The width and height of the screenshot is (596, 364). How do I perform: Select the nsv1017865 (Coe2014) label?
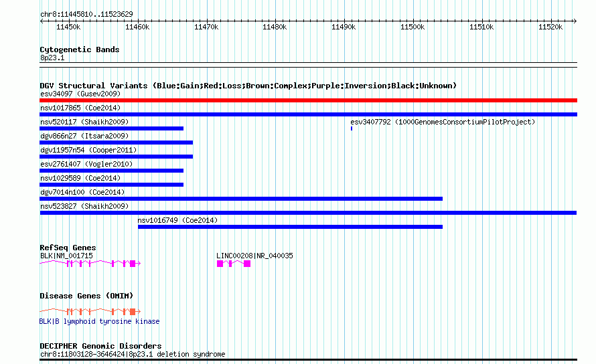tap(80, 108)
